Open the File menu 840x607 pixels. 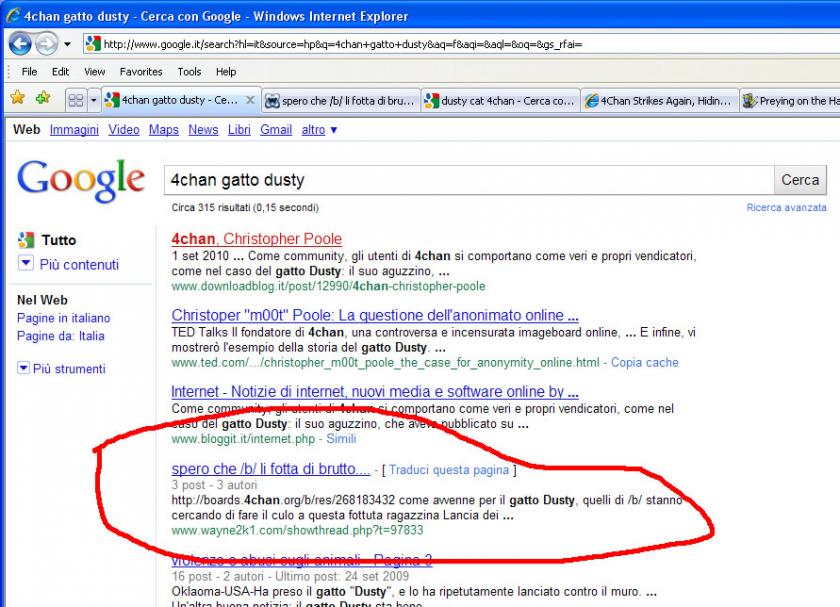point(29,71)
